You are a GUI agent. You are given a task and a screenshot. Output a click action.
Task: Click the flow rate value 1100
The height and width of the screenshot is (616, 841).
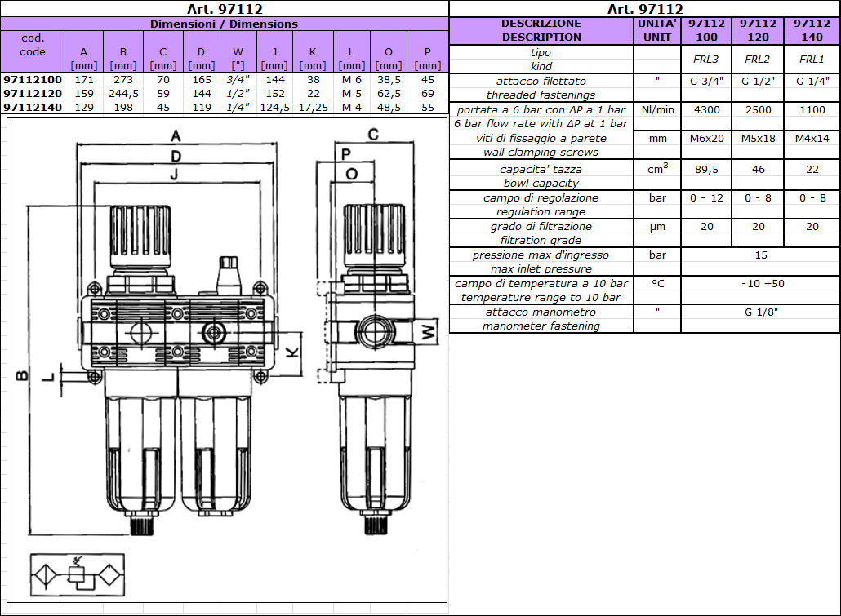click(812, 110)
